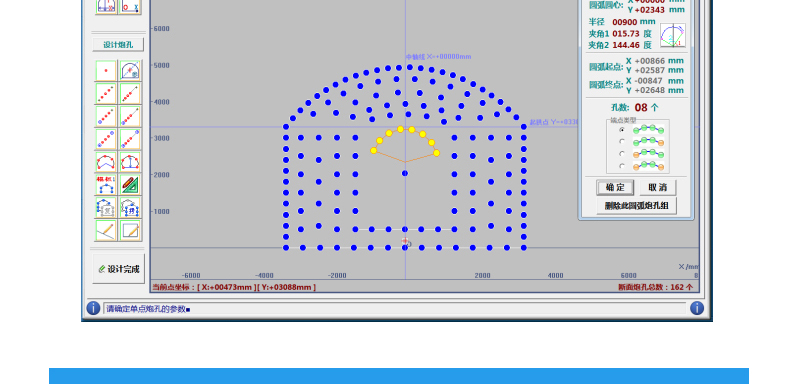Screen dimensions: 800x384
Task: Click the hole count 08 value
Action: (x=641, y=108)
